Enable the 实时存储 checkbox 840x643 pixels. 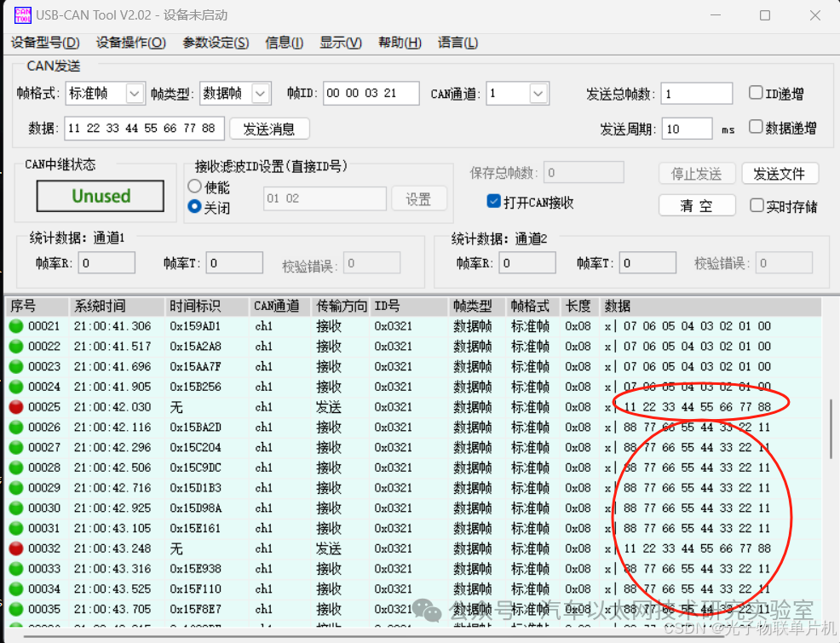point(757,204)
